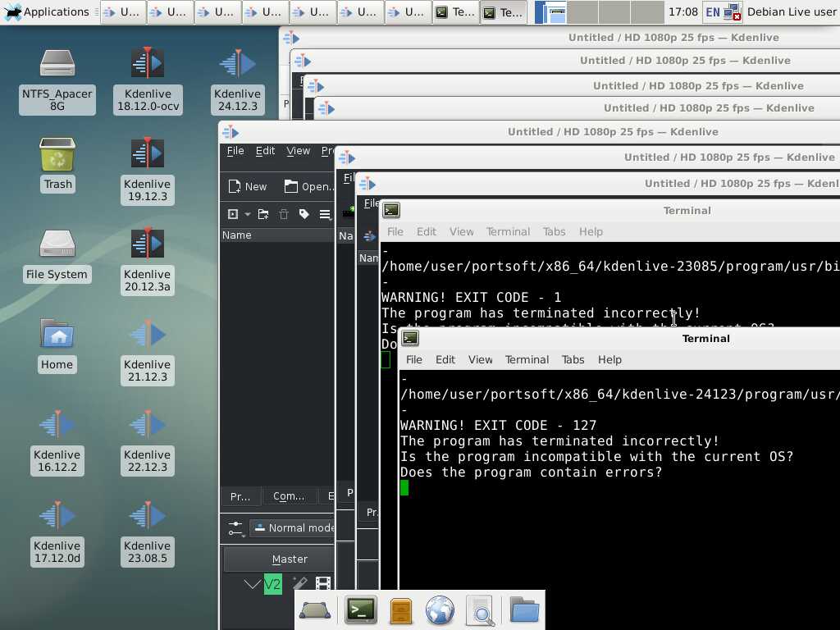Click the show desktop dock icon
This screenshot has width=840, height=630.
pos(315,610)
